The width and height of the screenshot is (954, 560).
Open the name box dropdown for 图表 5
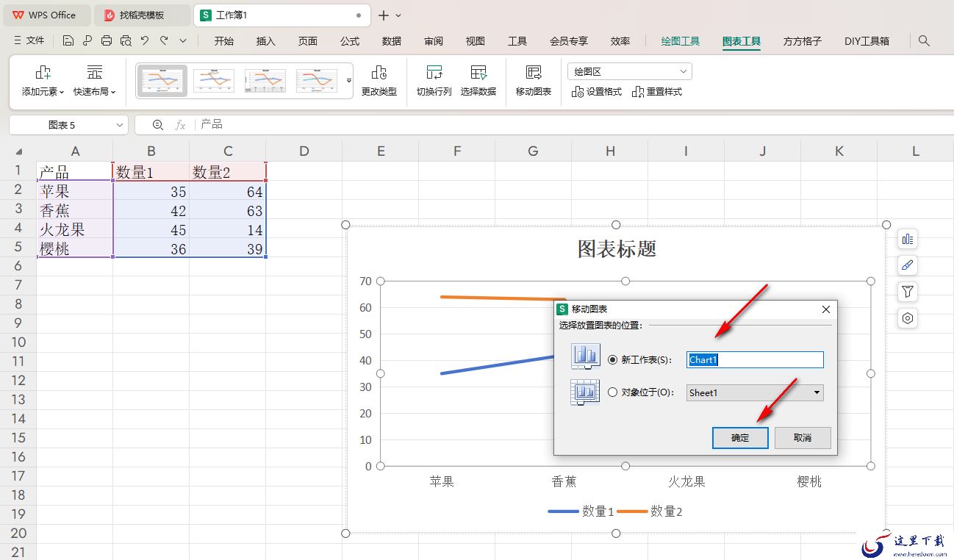click(120, 125)
